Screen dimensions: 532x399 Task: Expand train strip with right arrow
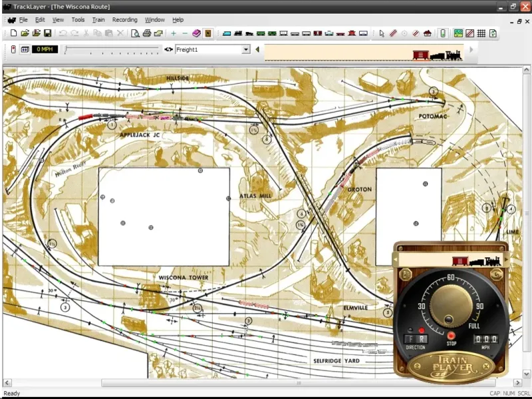coord(471,49)
